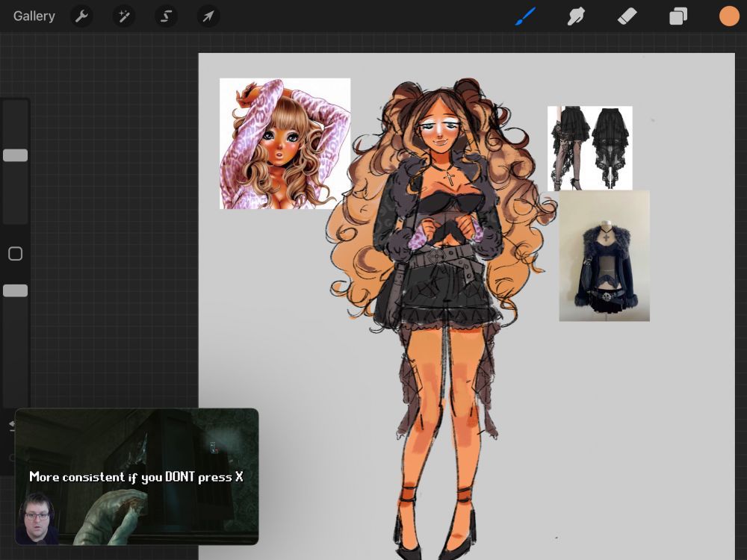Open the Adjustments magic wand menu
The image size is (747, 560).
124,16
